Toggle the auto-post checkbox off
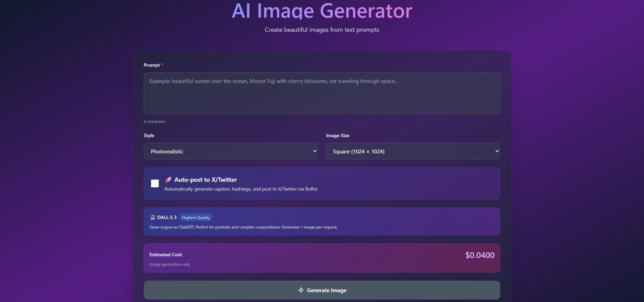Viewport: 644px width, 302px height. [155, 184]
